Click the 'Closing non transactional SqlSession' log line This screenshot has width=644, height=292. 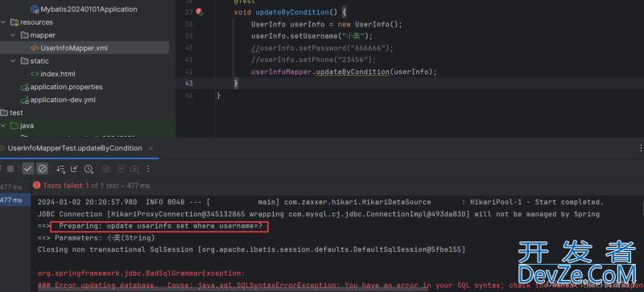(x=251, y=249)
